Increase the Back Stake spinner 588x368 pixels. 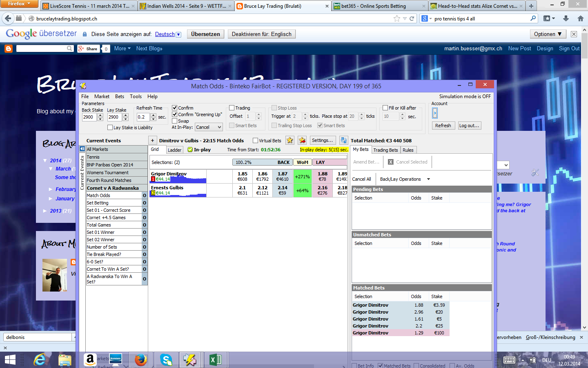100,115
